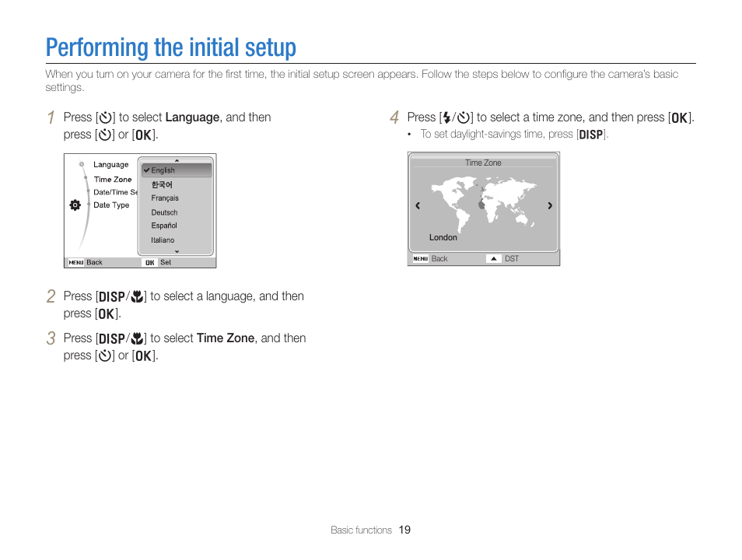Click the OK symbol in step 4
The image size is (742, 560).
click(680, 118)
